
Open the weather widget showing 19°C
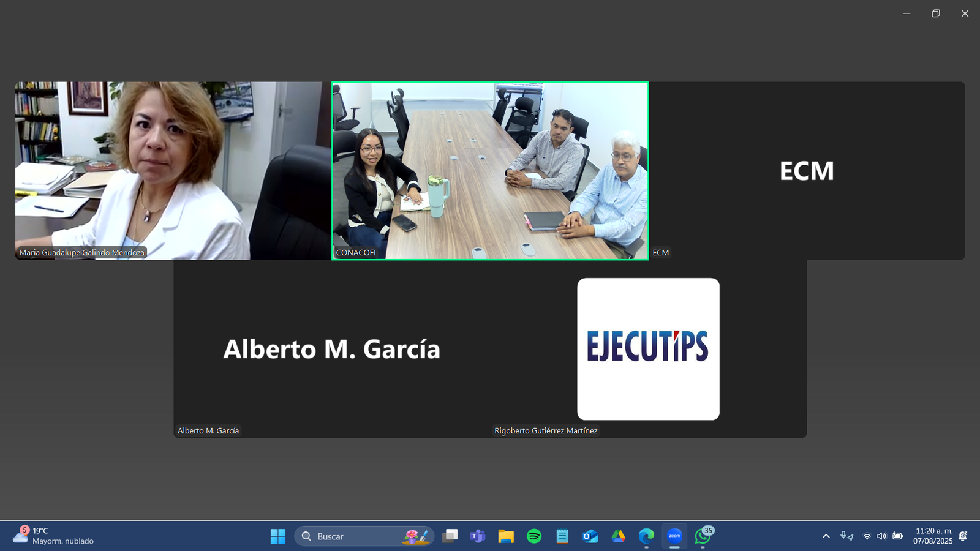[54, 536]
